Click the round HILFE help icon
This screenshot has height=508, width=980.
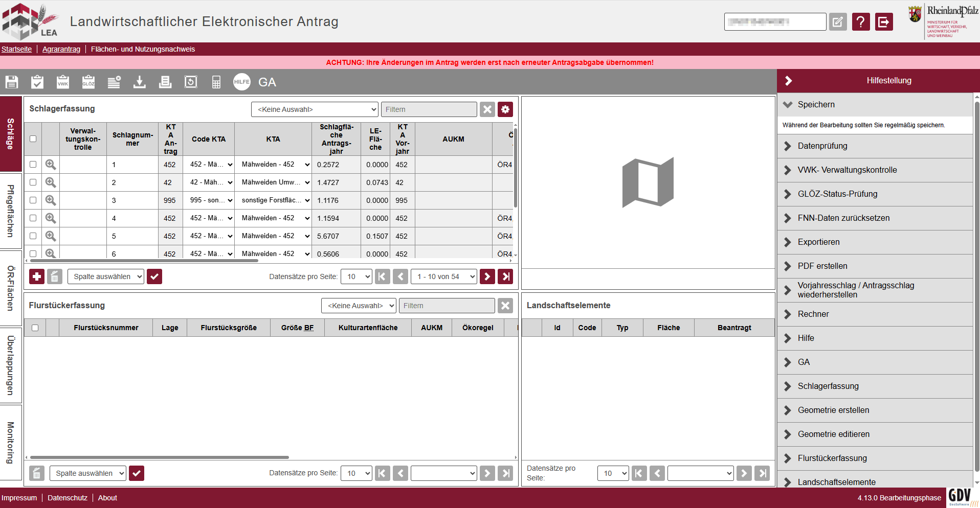pos(242,82)
